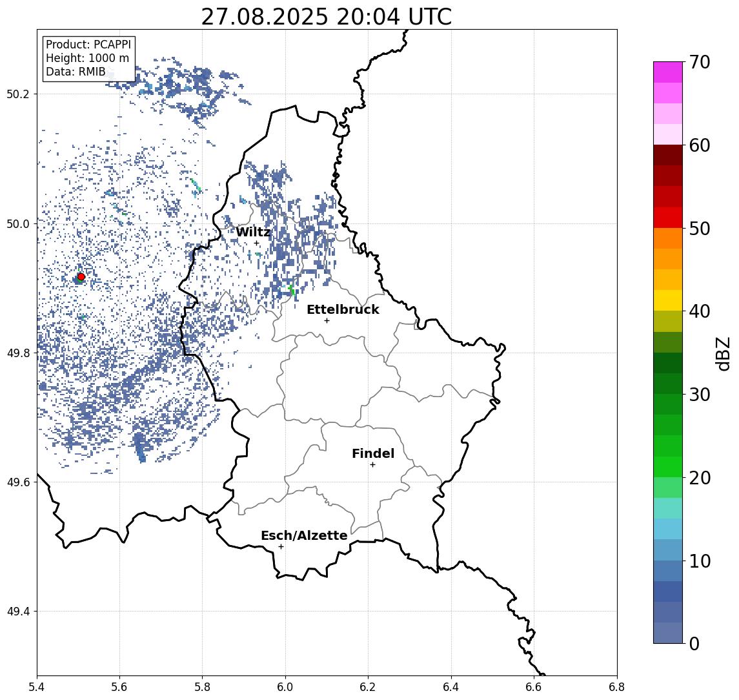Click the latitude 50.0 axis label
739x700 pixels.
pyautogui.click(x=18, y=223)
